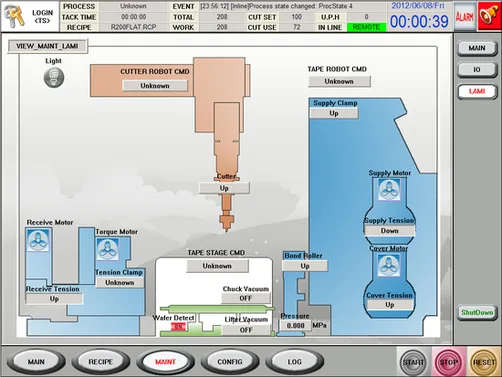This screenshot has width=502, height=377.
Task: Click the Torque Motor fan icon
Action: coord(107,249)
